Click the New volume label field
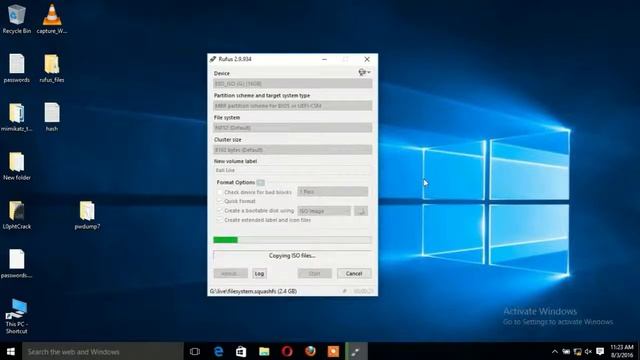This screenshot has height=360, width=640. coord(293,170)
